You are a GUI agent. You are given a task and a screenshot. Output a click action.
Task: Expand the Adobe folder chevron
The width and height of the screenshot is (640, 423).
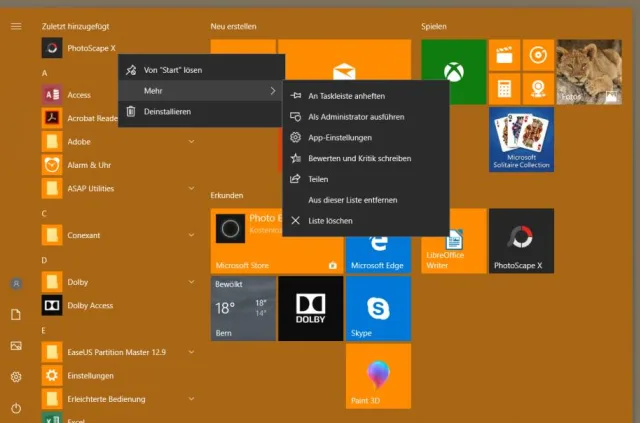click(x=190, y=142)
